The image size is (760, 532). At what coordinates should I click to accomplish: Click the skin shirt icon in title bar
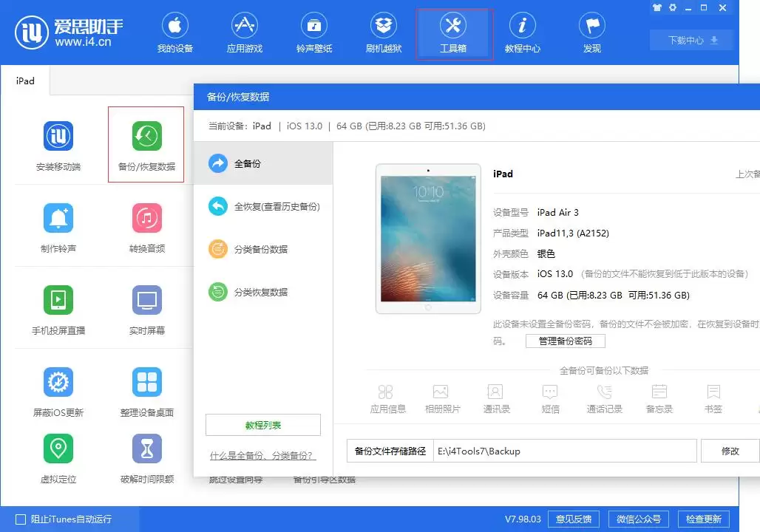tap(656, 7)
